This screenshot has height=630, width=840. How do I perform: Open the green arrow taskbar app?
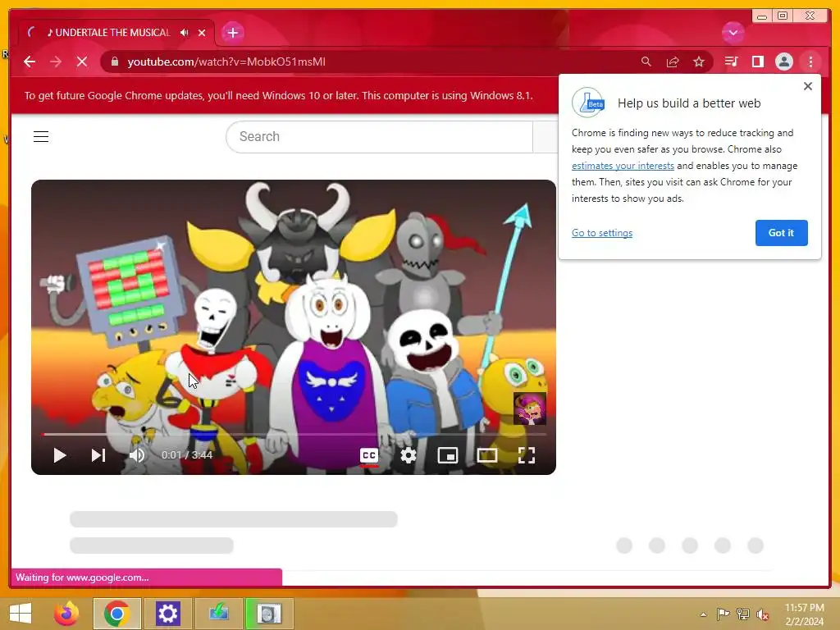tap(218, 614)
